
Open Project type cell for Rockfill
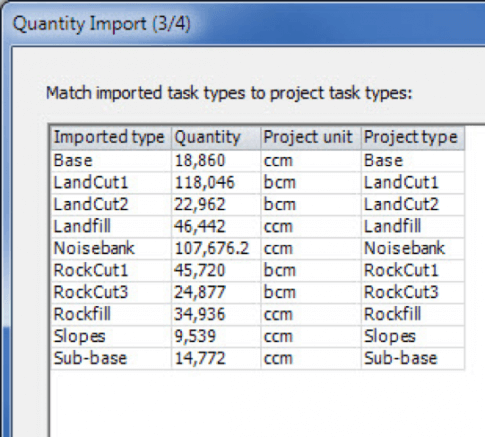point(413,315)
